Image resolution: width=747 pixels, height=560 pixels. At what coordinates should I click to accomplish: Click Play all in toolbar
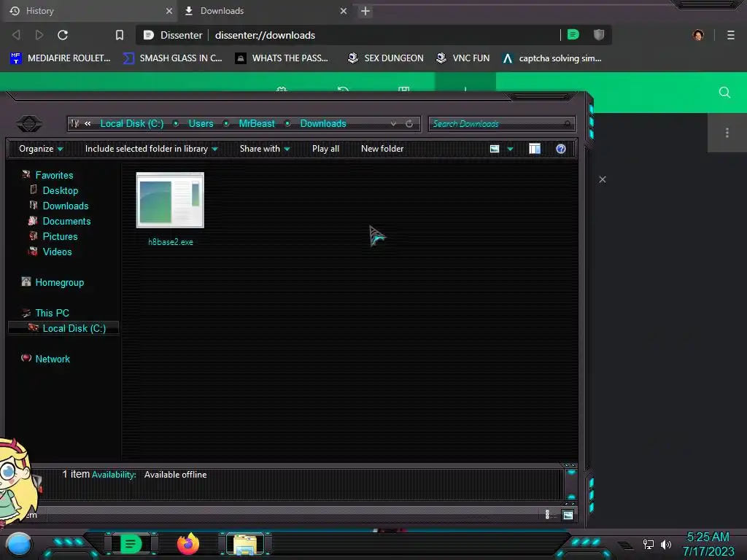pyautogui.click(x=326, y=149)
